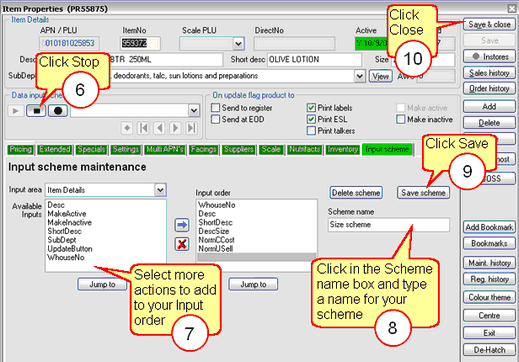
Task: Click Add Bookmark button
Action: coord(489,227)
